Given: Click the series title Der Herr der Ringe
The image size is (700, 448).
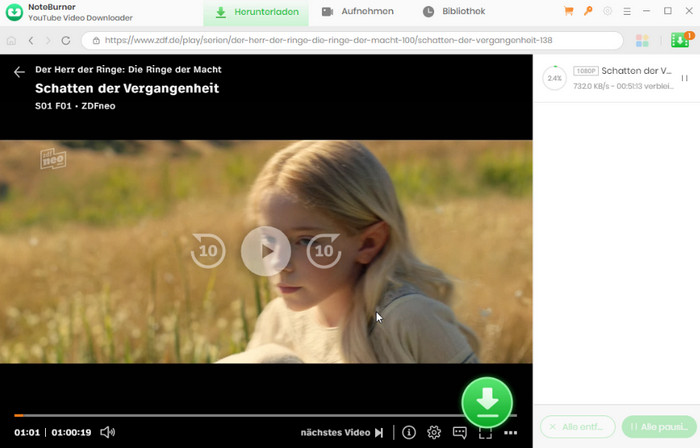Looking at the screenshot, I should click(128, 70).
